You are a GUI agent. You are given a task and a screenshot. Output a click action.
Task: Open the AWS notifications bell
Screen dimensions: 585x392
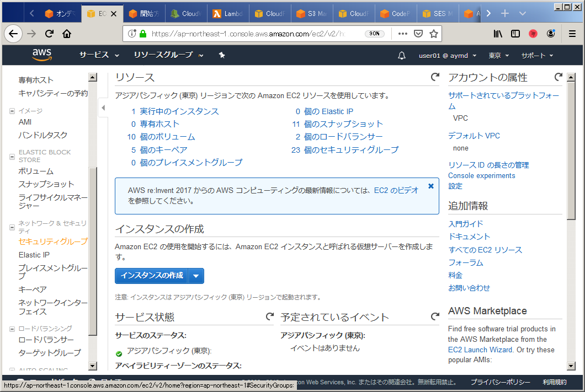(x=401, y=56)
